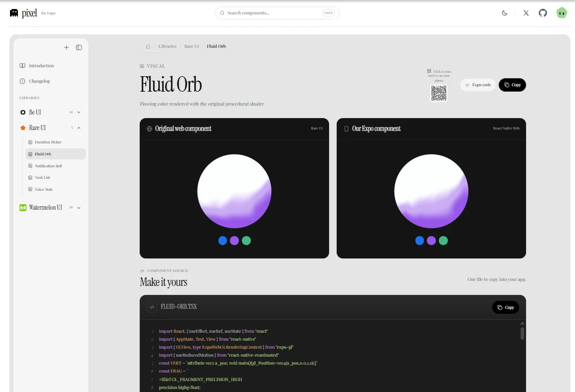Collapse the Rare UI library chevron
This screenshot has height=392, width=575.
78,128
